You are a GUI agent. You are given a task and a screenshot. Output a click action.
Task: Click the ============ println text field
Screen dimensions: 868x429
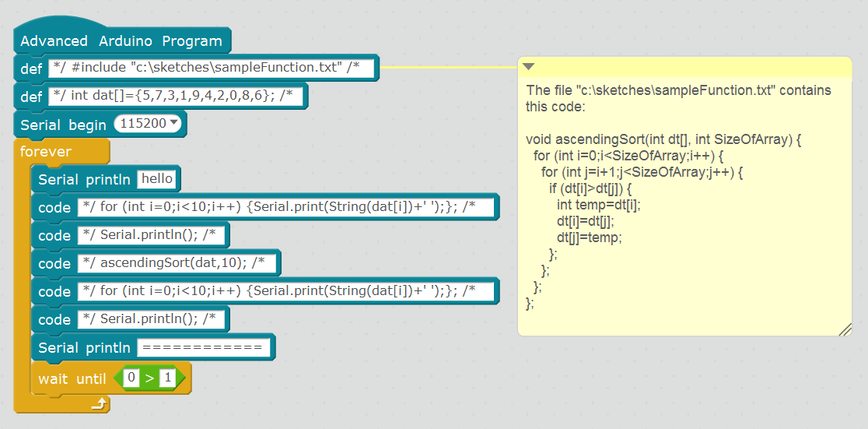point(204,347)
